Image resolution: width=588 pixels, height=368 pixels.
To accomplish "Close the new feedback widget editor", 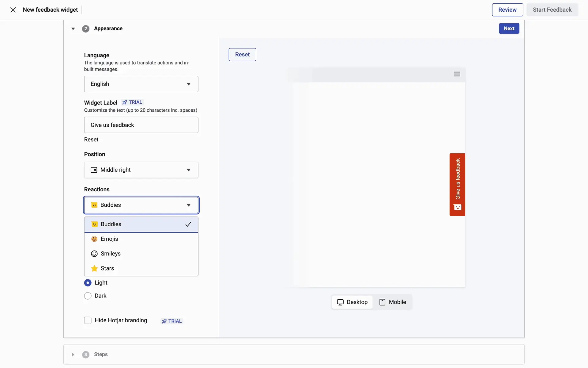I will pyautogui.click(x=13, y=10).
